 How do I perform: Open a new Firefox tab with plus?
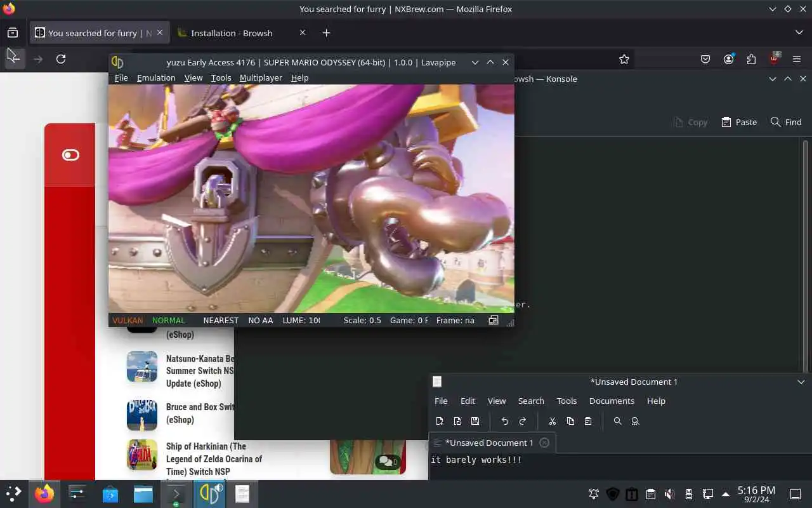(x=326, y=33)
